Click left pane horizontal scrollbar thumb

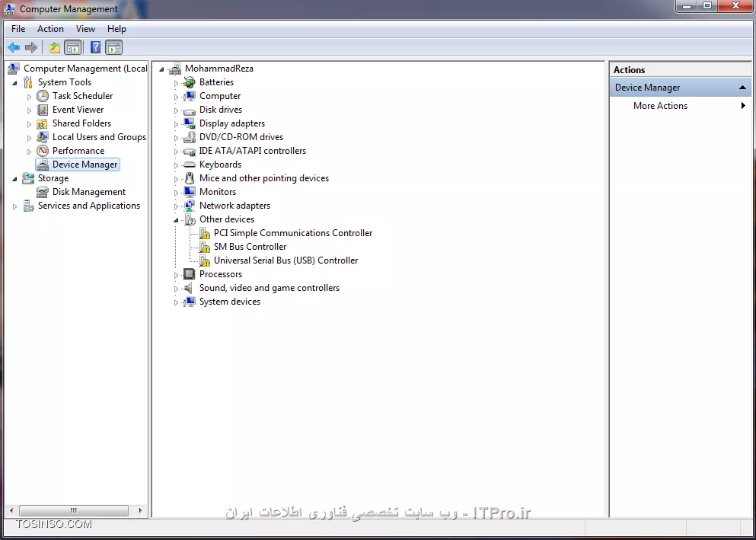74,510
